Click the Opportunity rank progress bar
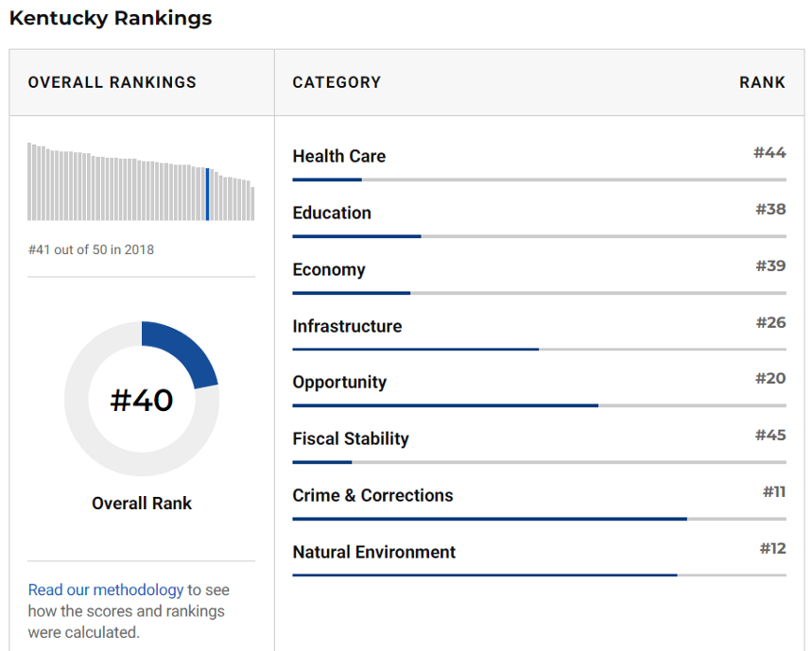 [539, 406]
